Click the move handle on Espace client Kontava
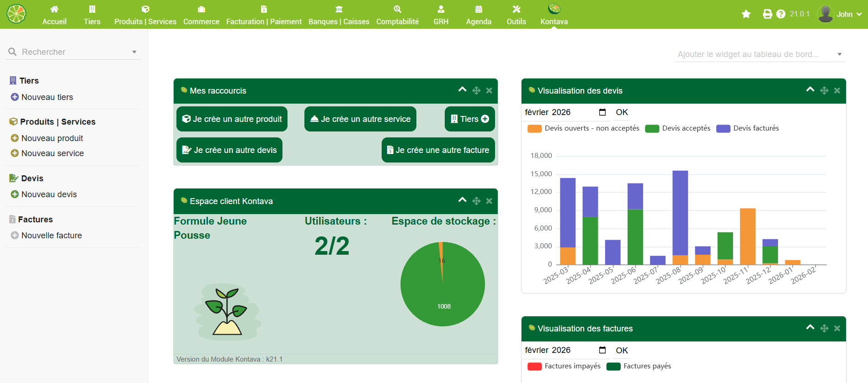Viewport: 868px width, 383px height. pos(476,201)
